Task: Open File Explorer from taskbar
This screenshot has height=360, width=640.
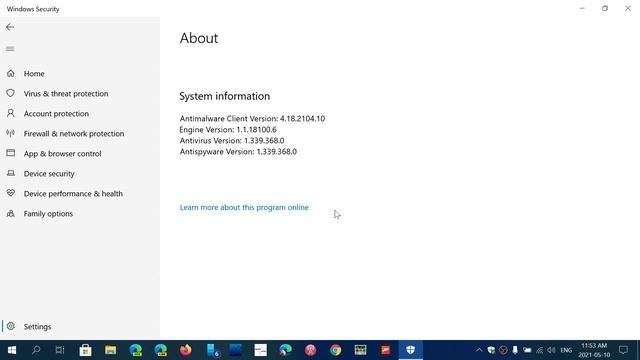Action: [110, 350]
